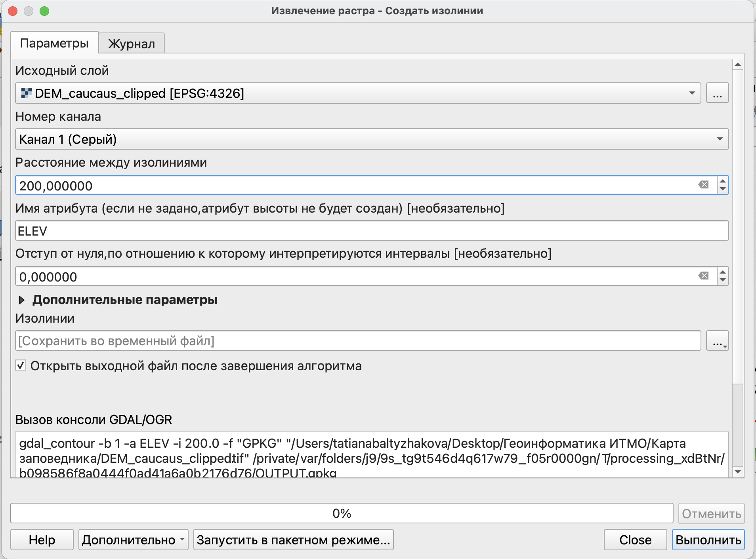This screenshot has height=559, width=756.
Task: Clear the contour interval value field
Action: (x=703, y=185)
